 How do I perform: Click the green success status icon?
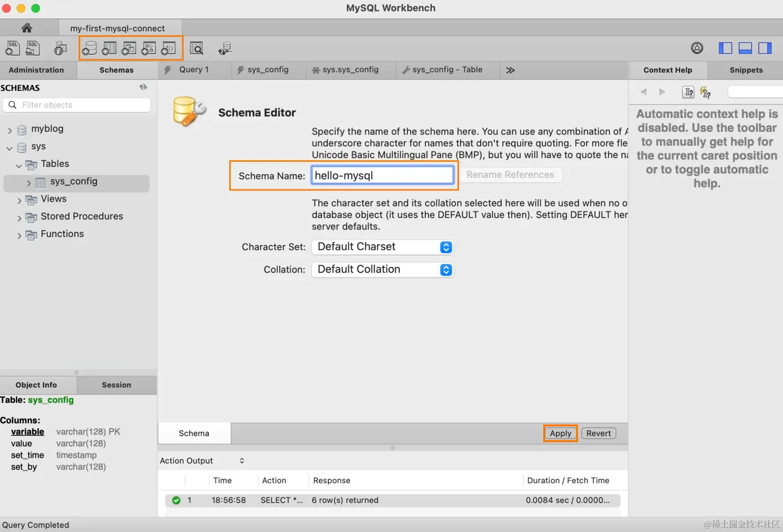coord(176,500)
